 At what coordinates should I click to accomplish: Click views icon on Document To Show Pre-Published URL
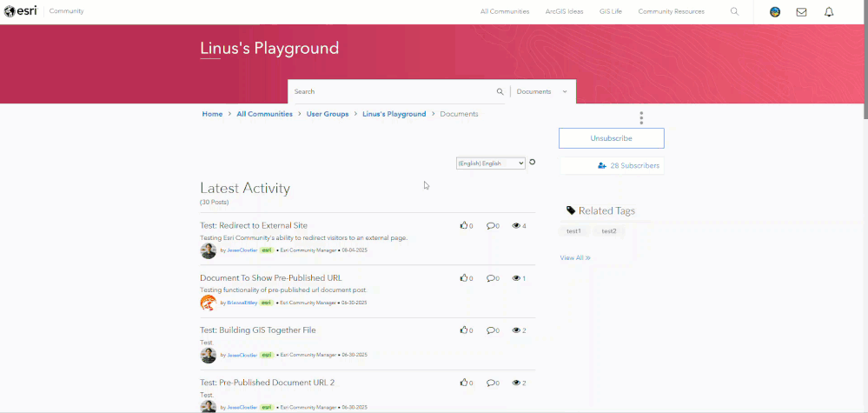(x=516, y=278)
